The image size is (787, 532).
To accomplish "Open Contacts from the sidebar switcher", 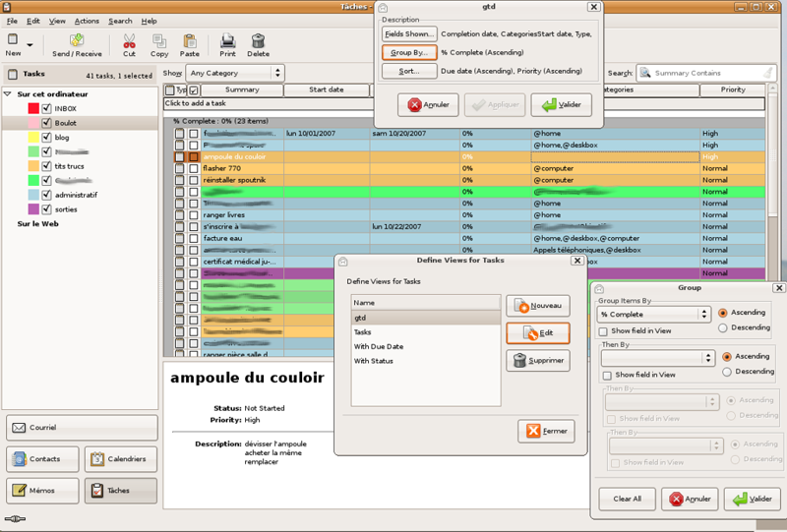I will click(41, 459).
